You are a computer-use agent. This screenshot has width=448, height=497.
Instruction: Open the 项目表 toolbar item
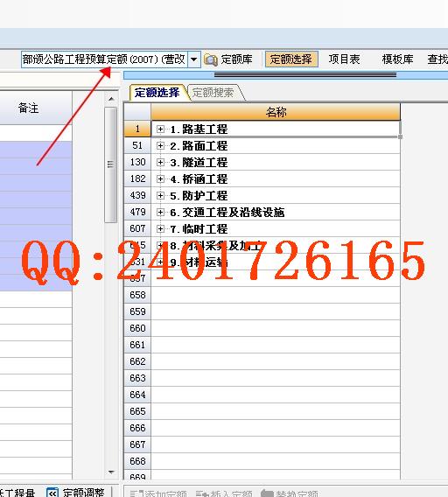pyautogui.click(x=345, y=59)
